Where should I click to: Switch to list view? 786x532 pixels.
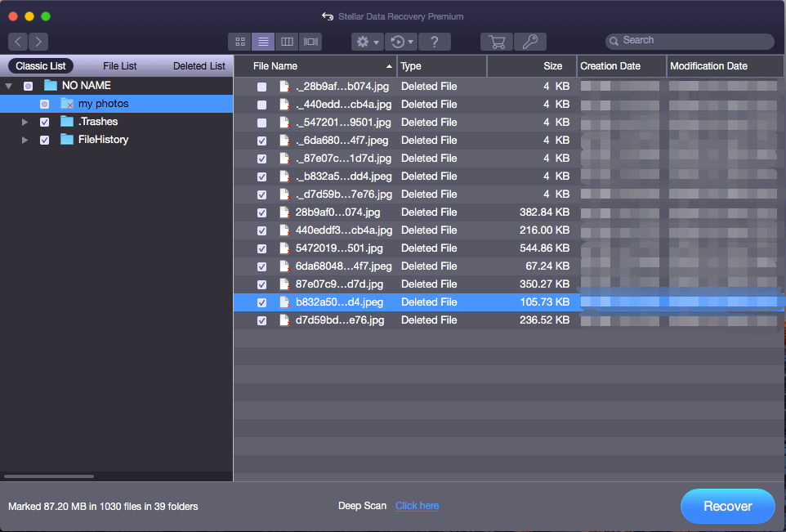click(x=263, y=42)
